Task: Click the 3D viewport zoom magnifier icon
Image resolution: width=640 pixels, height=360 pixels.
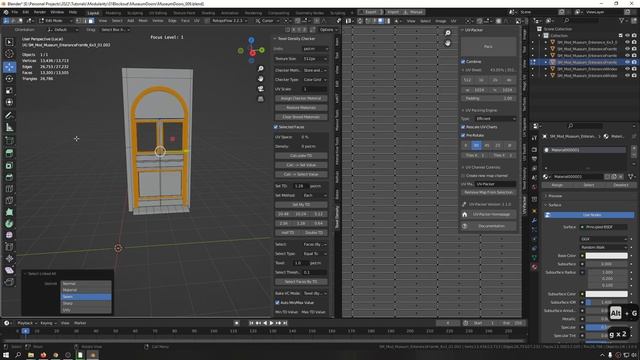Action: click(x=260, y=69)
